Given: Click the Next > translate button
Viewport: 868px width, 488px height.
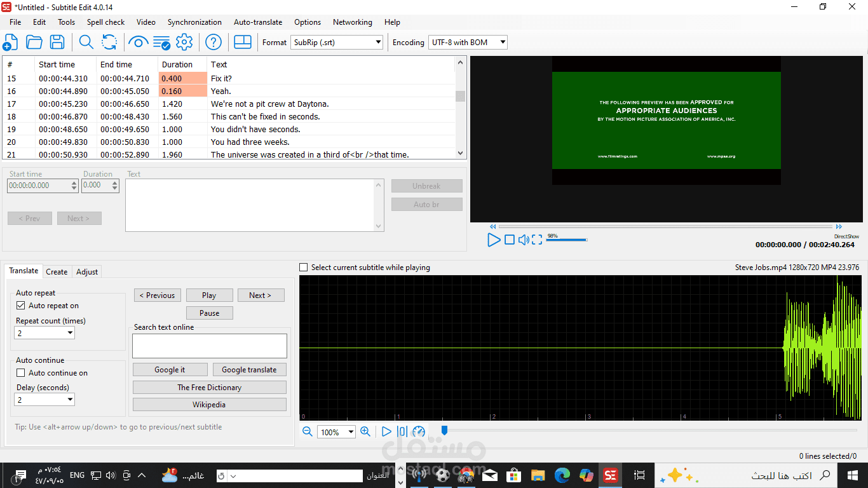Looking at the screenshot, I should (x=261, y=295).
